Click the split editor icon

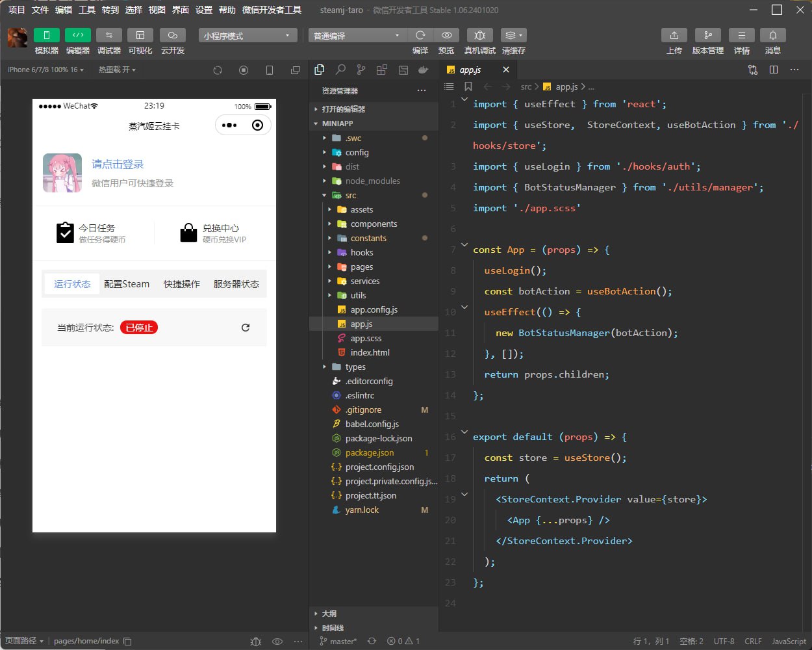pyautogui.click(x=774, y=70)
